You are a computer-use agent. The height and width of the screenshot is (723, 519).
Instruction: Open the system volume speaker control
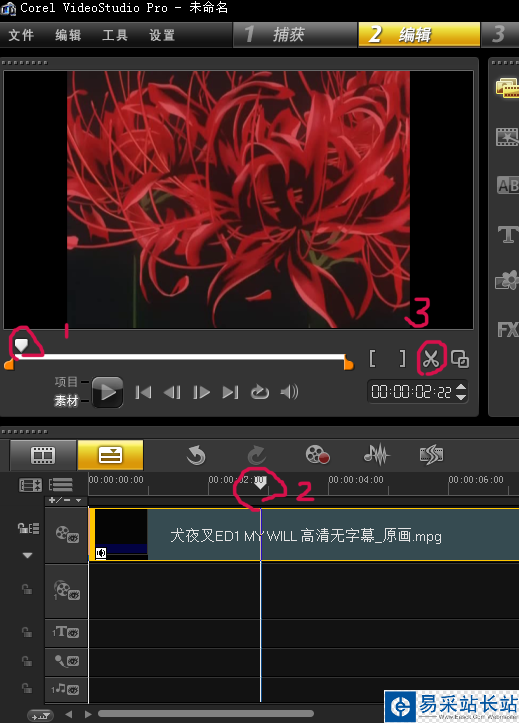tap(289, 392)
